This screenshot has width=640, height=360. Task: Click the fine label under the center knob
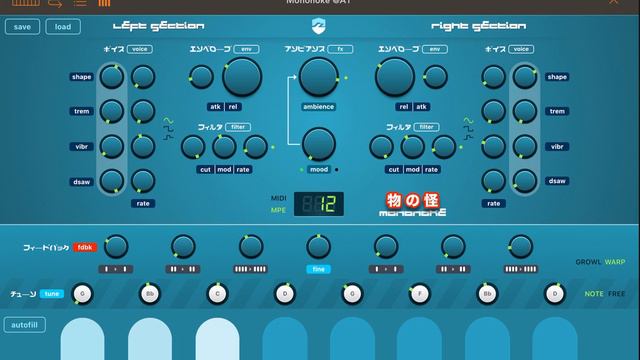318,269
